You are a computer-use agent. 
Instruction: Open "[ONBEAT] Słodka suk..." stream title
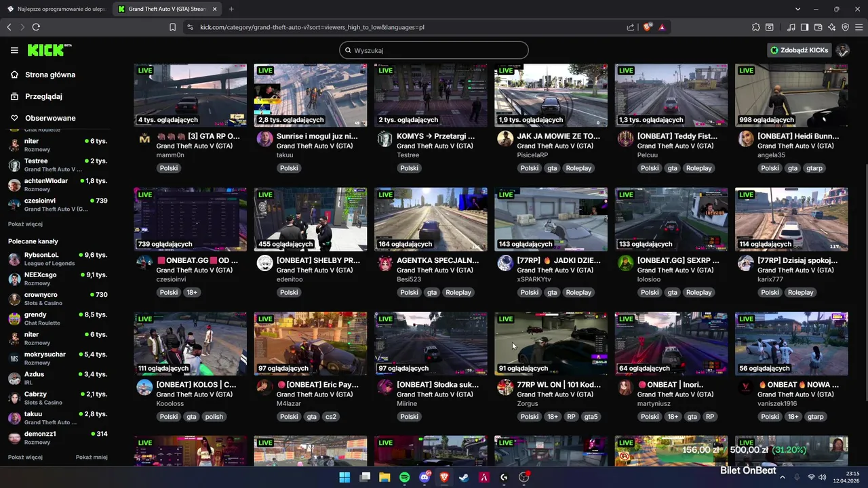click(437, 384)
